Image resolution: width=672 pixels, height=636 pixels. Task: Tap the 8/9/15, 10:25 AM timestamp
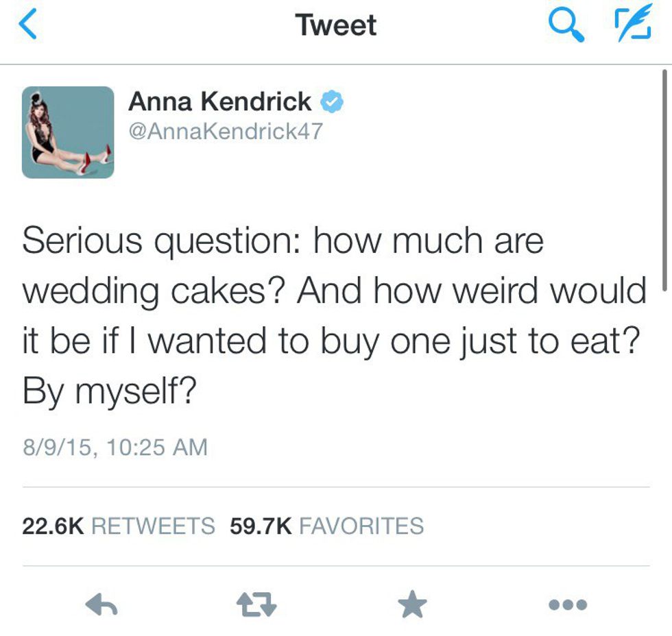115,448
